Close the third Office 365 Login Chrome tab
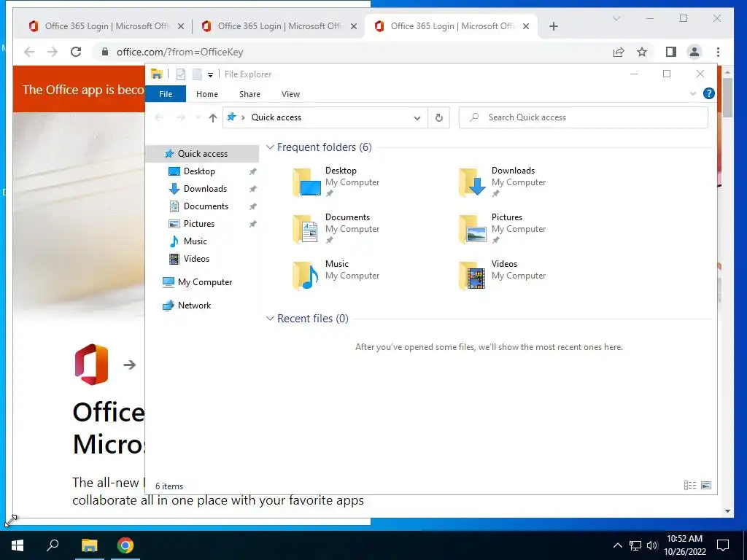 tap(526, 26)
